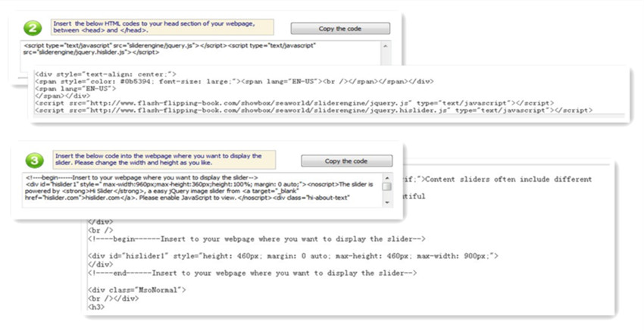Click the step 3 slider code text area
644x334 pixels.
pyautogui.click(x=202, y=189)
